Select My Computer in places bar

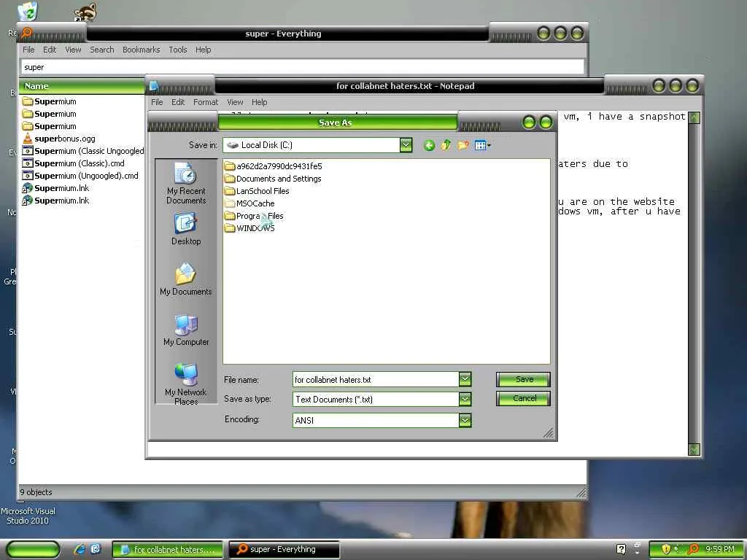click(x=186, y=330)
